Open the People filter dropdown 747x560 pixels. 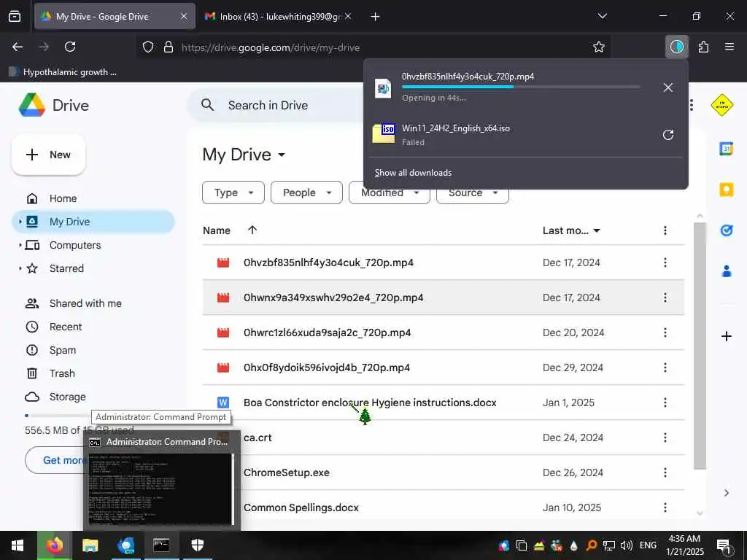(307, 192)
